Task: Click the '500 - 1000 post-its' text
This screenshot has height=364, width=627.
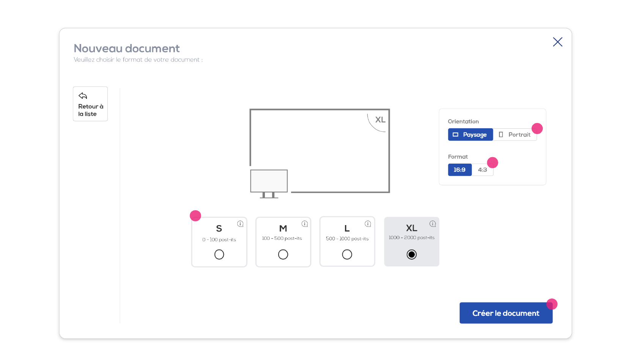Action: point(347,239)
